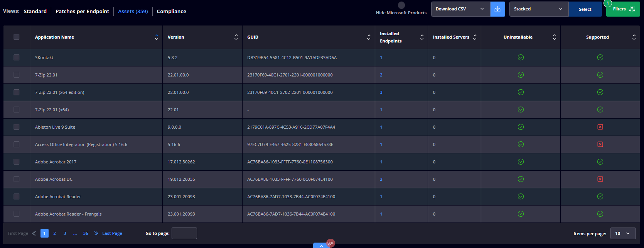Click the CSV download icon button
The width and height of the screenshot is (644, 248).
pos(497,9)
